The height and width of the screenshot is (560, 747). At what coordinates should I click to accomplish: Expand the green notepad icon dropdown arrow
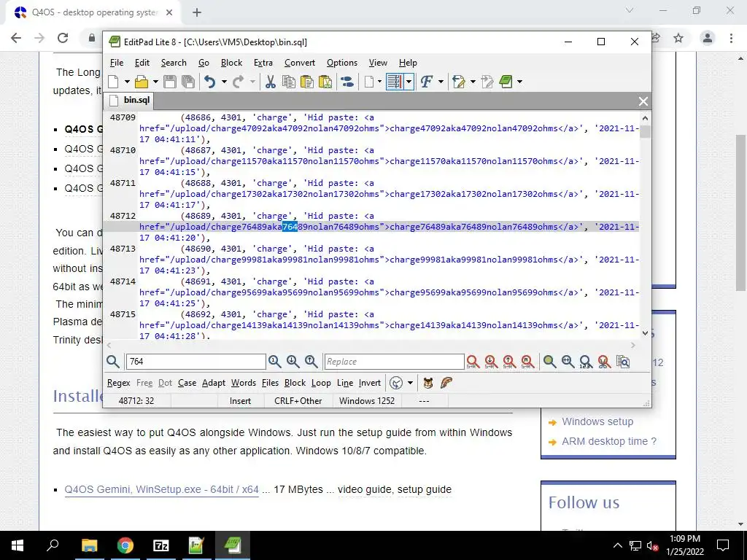click(519, 82)
